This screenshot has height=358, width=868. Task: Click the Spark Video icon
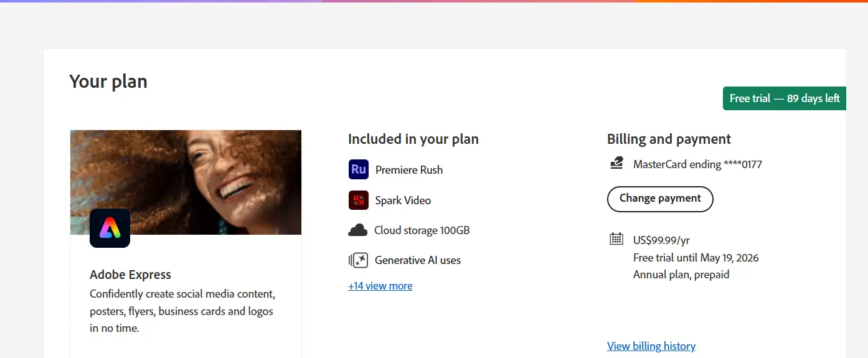(359, 200)
